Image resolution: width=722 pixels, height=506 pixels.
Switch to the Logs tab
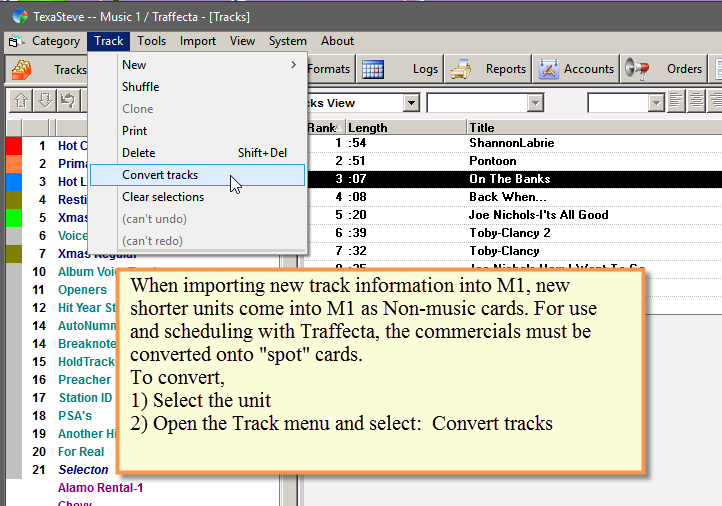(400, 69)
